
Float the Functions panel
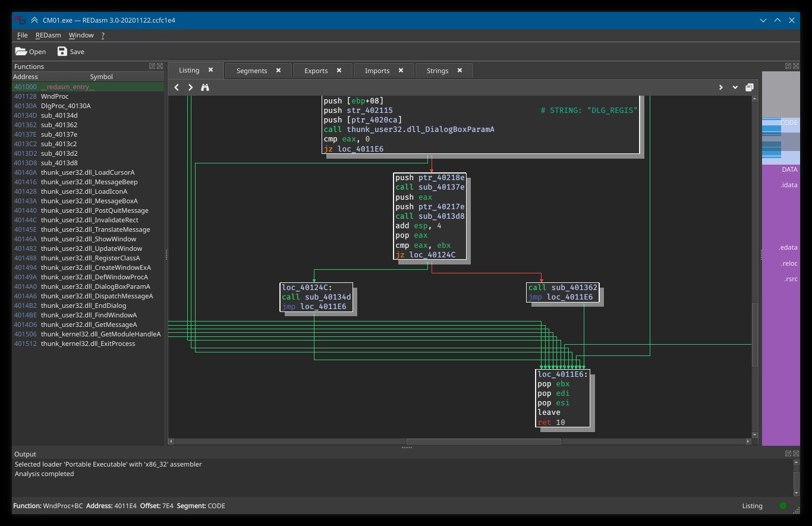pyautogui.click(x=152, y=66)
